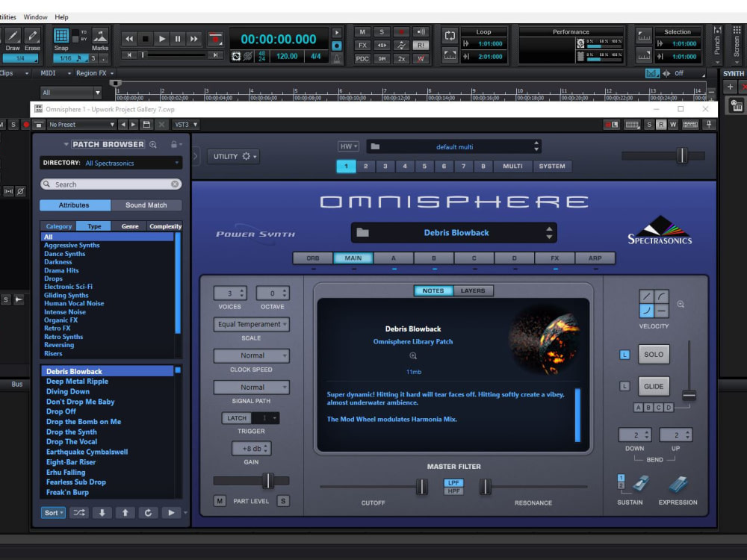Open the Sort dropdown
This screenshot has height=560, width=747.
click(x=53, y=513)
